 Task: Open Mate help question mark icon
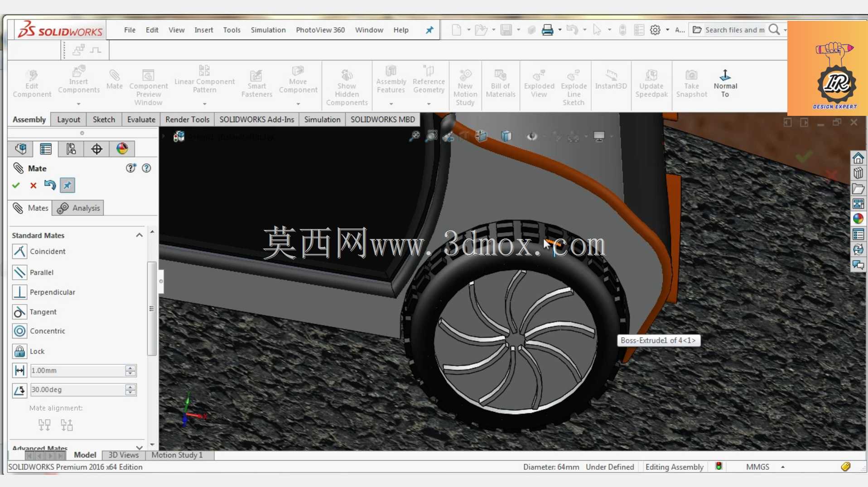click(146, 168)
